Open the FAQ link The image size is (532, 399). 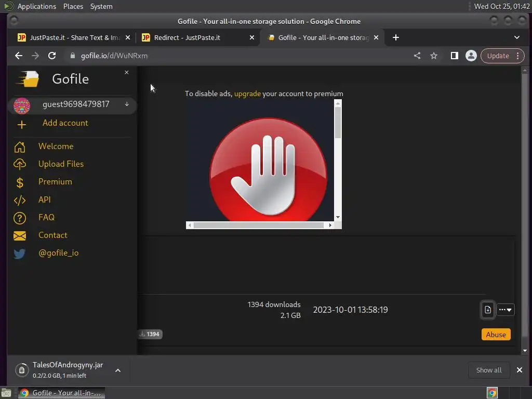point(46,217)
